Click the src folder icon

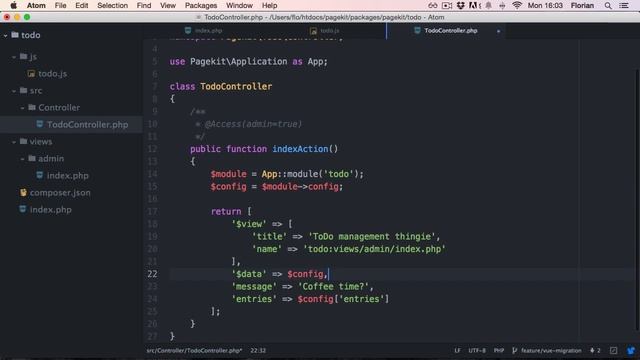point(23,90)
